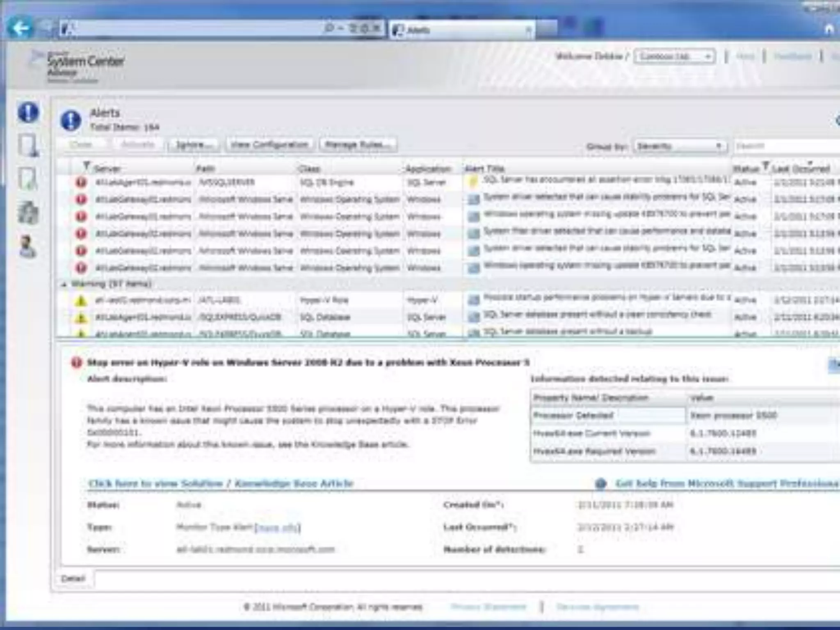
Task: Click Manage Rules... button
Action: (358, 145)
